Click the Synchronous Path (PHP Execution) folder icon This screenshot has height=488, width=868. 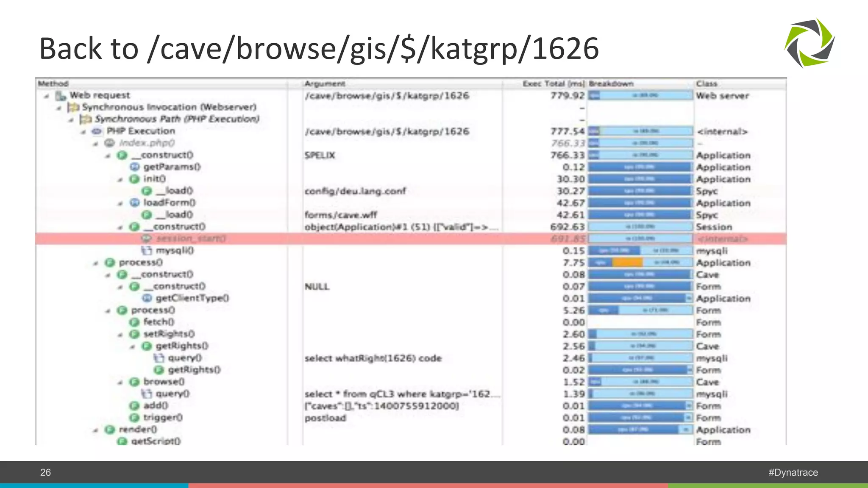86,119
